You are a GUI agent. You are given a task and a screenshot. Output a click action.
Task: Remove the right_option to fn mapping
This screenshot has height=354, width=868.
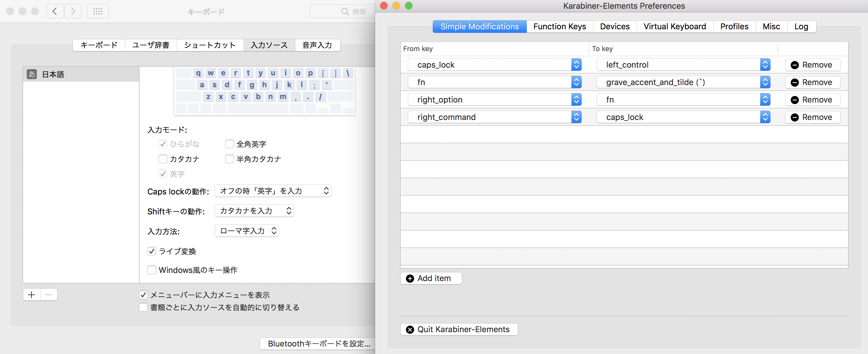pos(813,100)
